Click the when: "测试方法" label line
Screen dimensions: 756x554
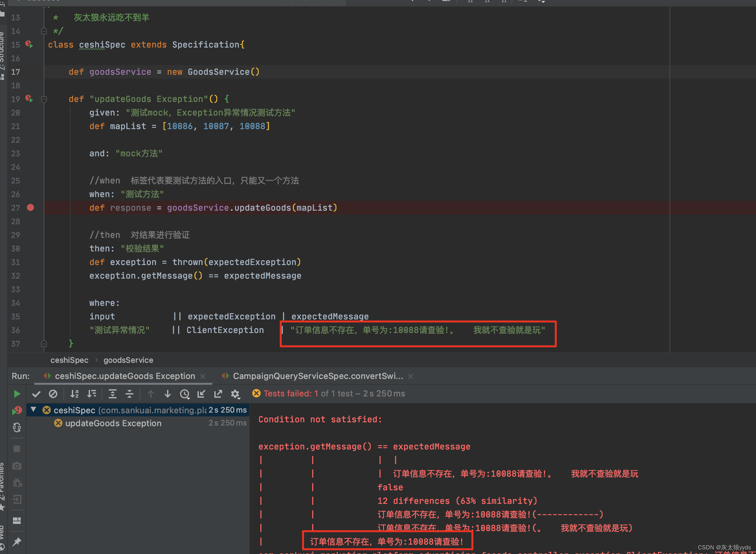[x=127, y=194]
